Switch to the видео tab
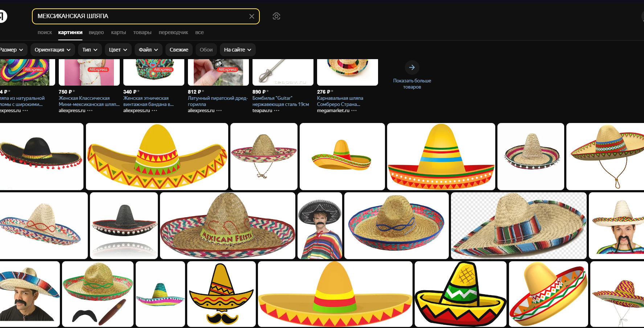Image resolution: width=644 pixels, height=328 pixels. click(x=96, y=32)
